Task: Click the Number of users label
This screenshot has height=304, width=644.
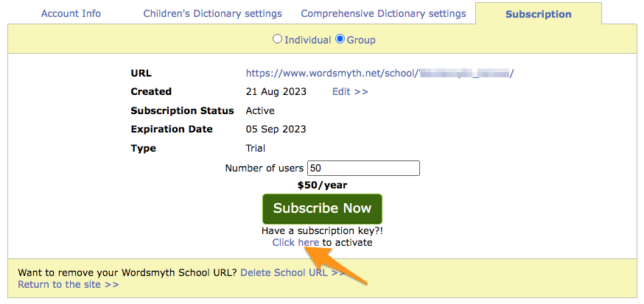Action: pos(264,169)
